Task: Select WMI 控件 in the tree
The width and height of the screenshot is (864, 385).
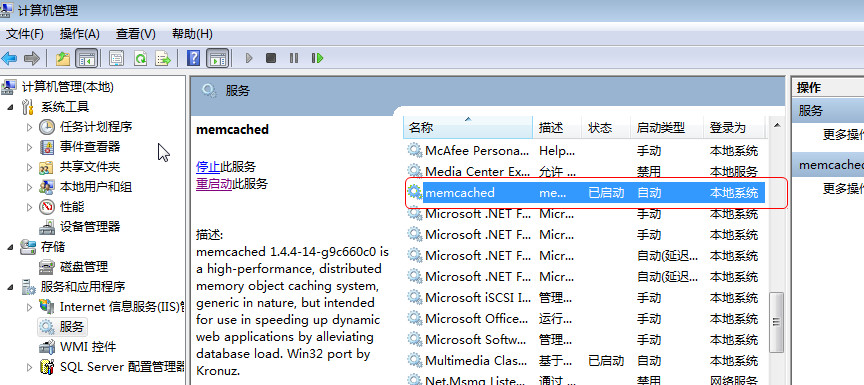Action: tap(88, 347)
